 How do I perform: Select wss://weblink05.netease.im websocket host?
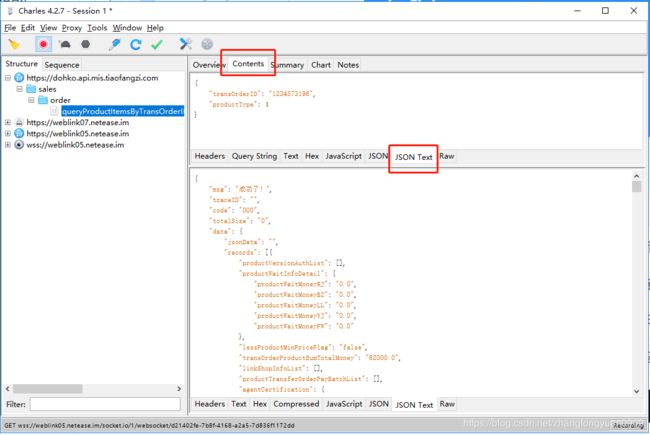(75, 145)
